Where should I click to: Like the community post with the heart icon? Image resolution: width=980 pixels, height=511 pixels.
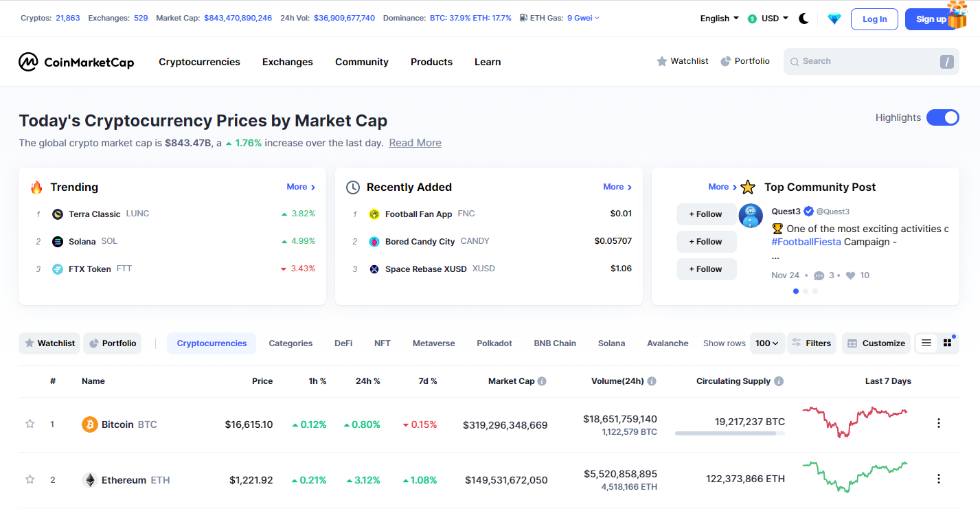point(850,275)
